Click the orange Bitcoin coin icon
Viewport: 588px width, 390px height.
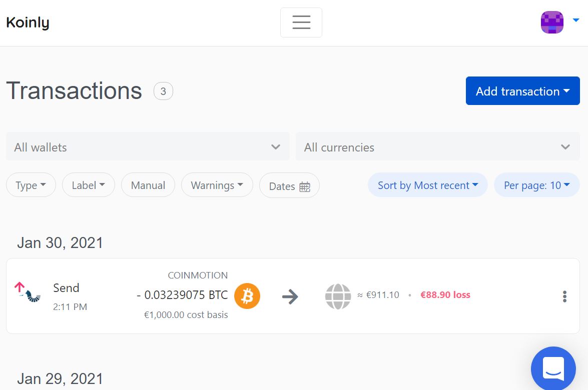click(x=247, y=296)
